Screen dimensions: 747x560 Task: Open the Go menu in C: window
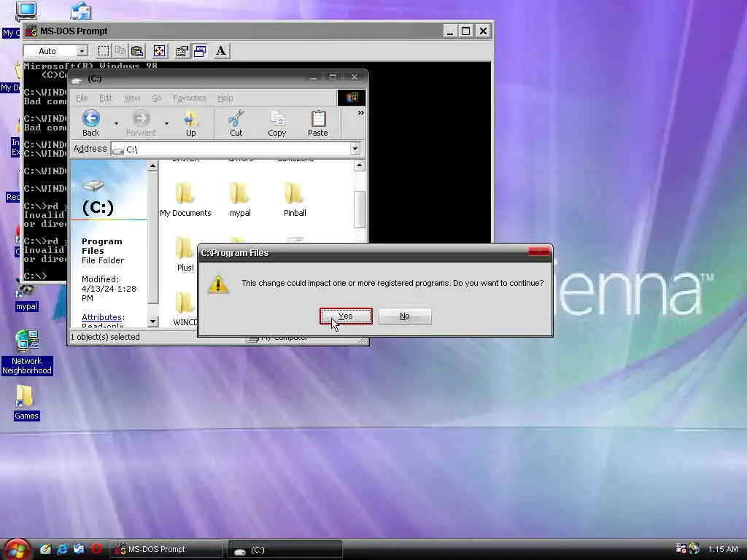coord(157,98)
